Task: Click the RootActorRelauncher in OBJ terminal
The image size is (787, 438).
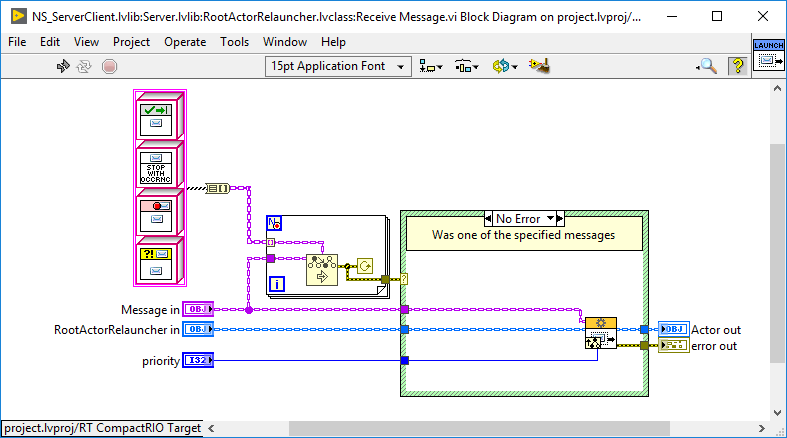Action: pyautogui.click(x=198, y=330)
